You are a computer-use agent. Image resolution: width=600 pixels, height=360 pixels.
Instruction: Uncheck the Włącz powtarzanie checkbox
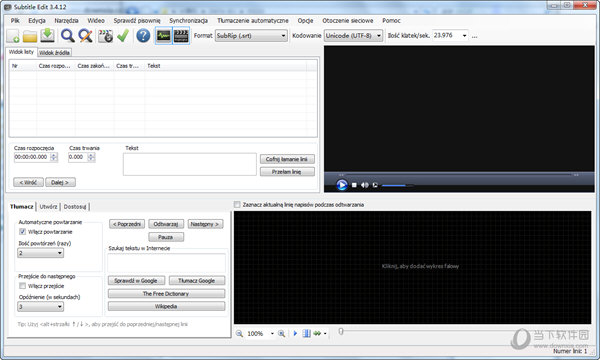pyautogui.click(x=22, y=231)
